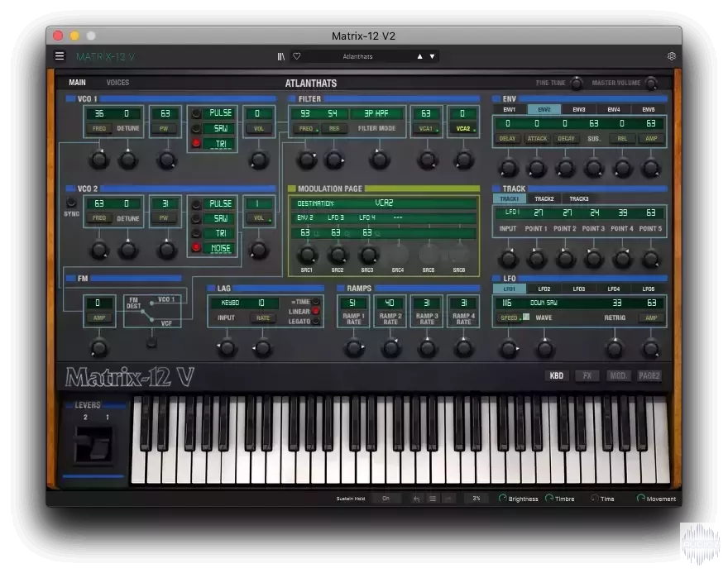This screenshot has width=728, height=573.
Task: Open modulation DESTINATION VCA2 selector
Action: point(384,203)
